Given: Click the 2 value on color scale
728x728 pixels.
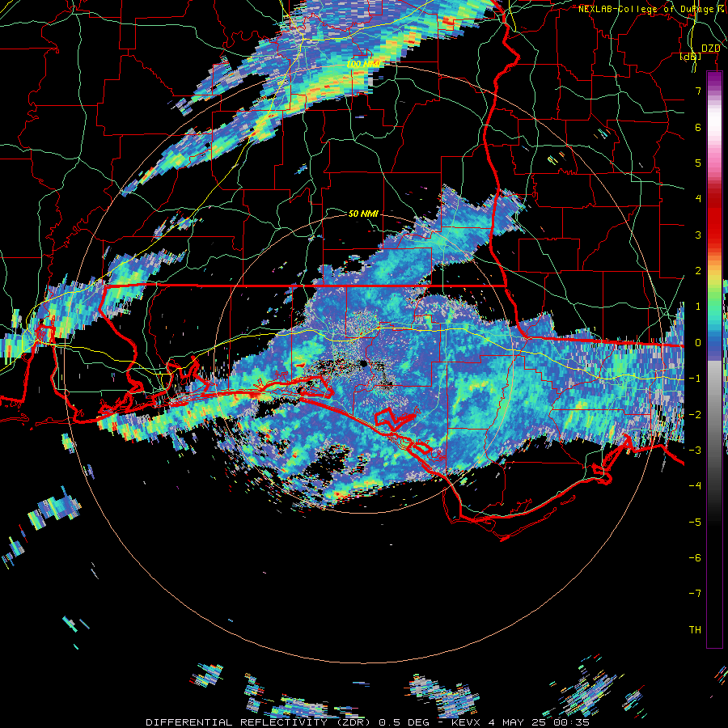Looking at the screenshot, I should point(698,271).
